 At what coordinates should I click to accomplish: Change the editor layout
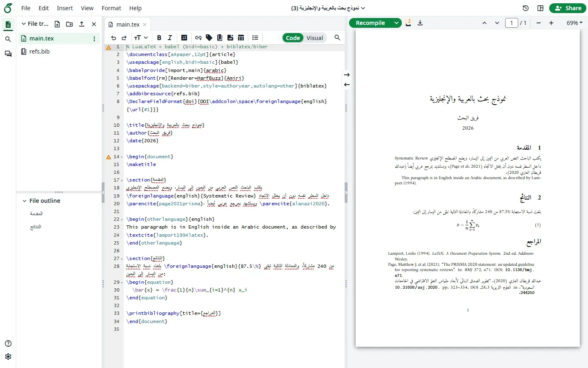(x=541, y=8)
